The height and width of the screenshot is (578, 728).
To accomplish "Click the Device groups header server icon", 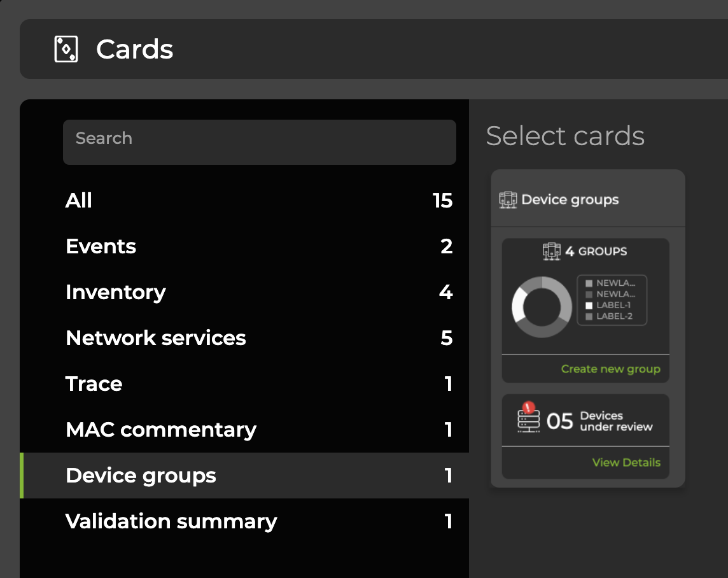I will (508, 200).
